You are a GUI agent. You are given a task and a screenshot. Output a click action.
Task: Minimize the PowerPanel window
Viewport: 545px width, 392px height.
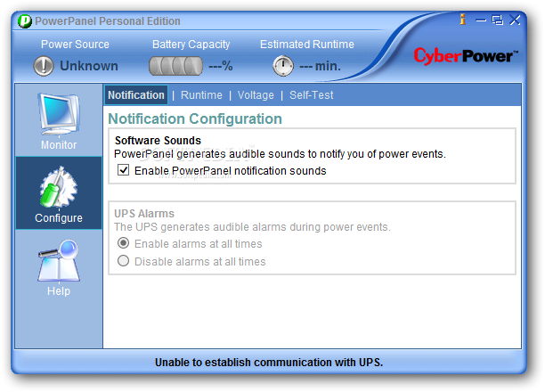[481, 20]
